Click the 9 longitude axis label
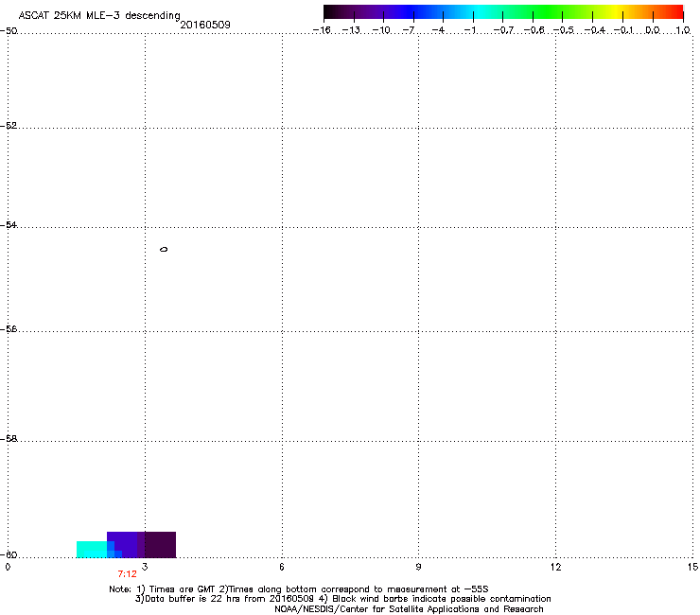 pyautogui.click(x=418, y=567)
